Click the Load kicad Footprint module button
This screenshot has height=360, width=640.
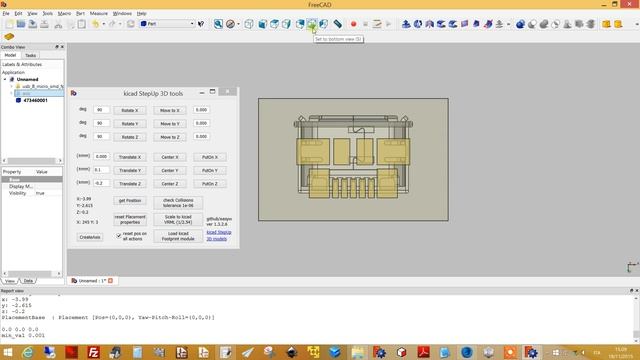click(x=178, y=236)
